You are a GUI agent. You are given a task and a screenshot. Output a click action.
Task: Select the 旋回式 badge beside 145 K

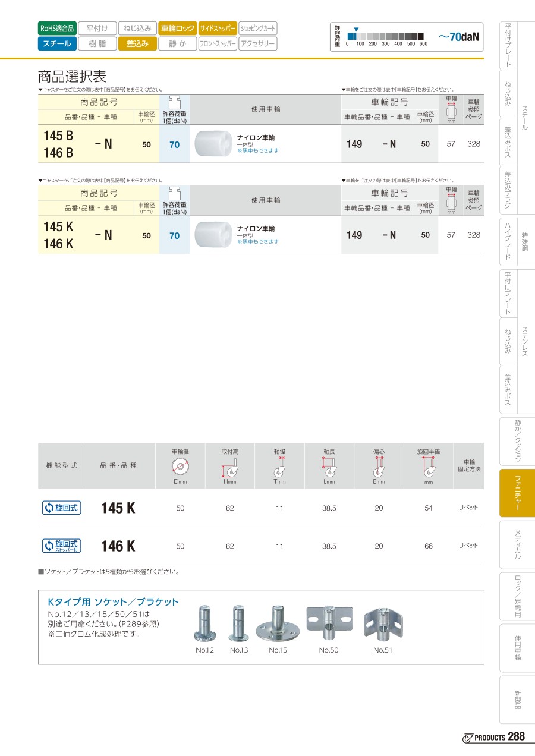[61, 508]
